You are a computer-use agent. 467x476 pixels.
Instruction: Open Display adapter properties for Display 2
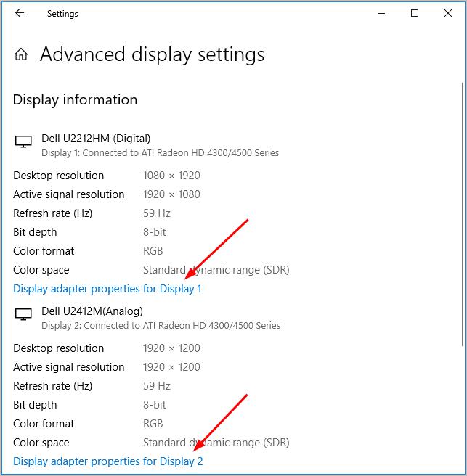tap(108, 461)
